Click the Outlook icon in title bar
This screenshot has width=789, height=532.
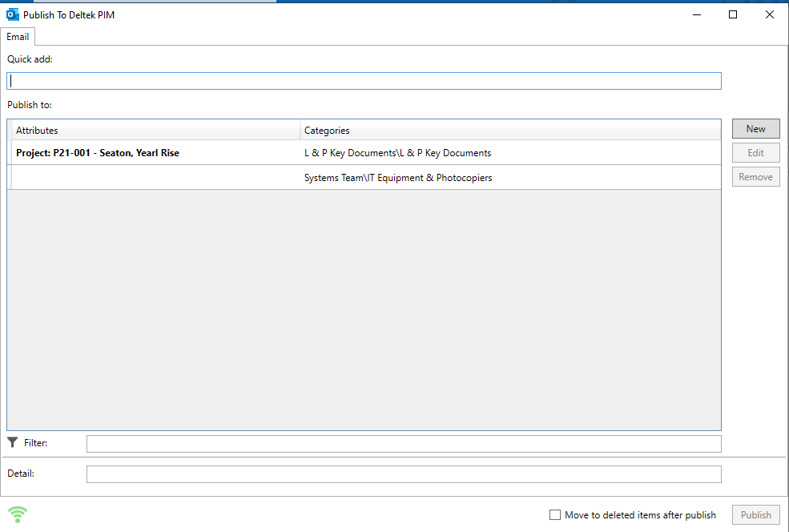(x=13, y=14)
